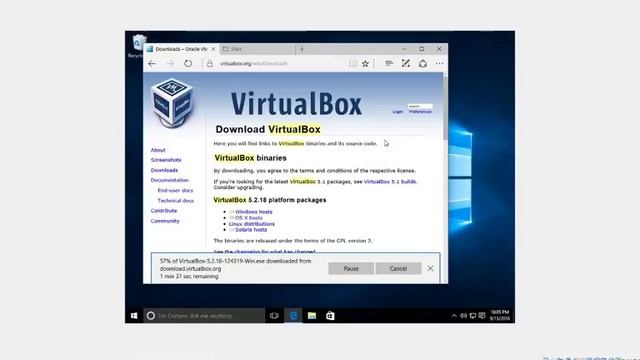The width and height of the screenshot is (640, 360).
Task: Open the Store from the taskbar
Action: (x=330, y=316)
